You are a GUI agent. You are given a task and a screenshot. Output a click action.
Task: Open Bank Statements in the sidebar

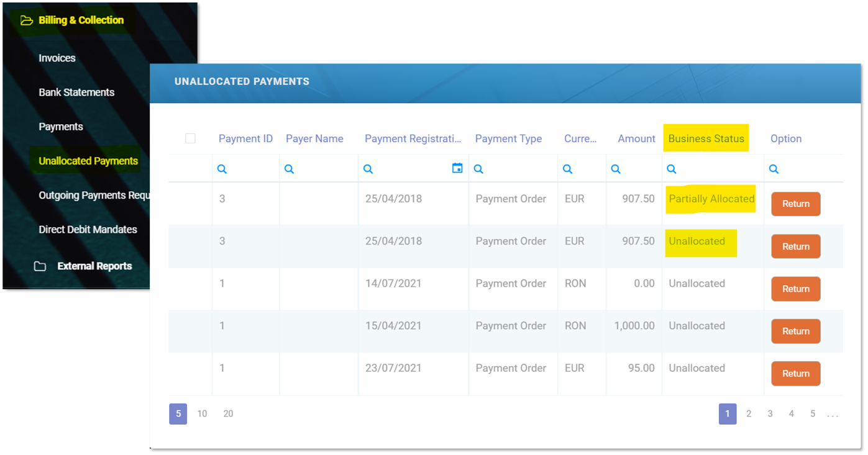(76, 92)
